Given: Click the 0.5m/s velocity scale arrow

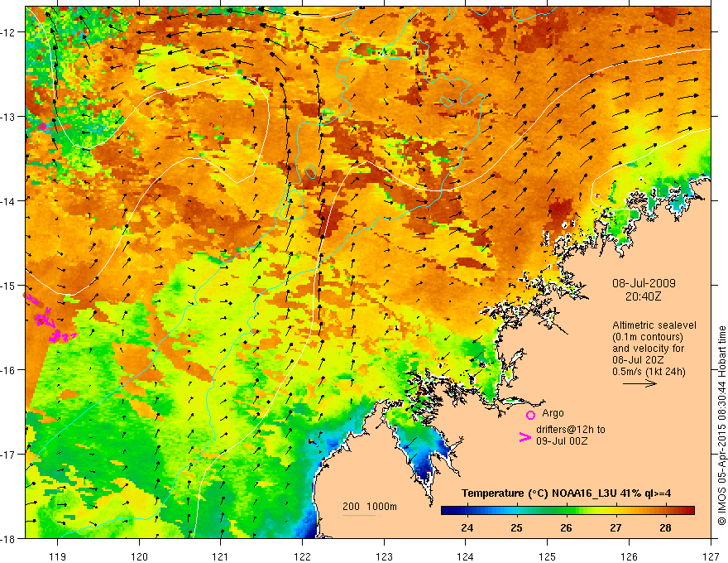Looking at the screenshot, I should [x=639, y=383].
